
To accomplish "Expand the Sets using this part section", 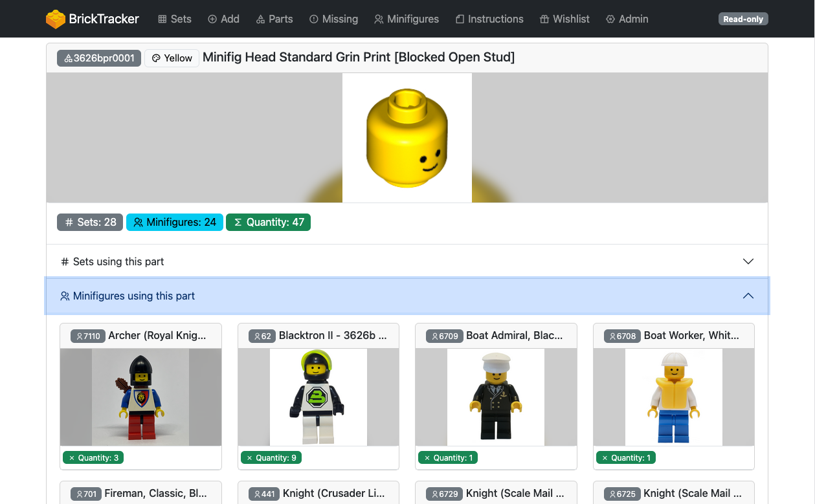I will coord(118,261).
